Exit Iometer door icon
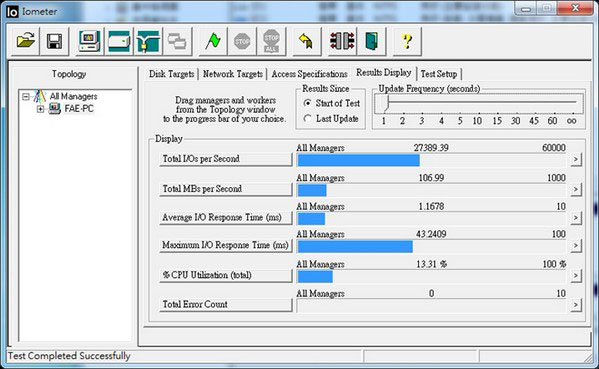The height and width of the screenshot is (369, 599). (372, 41)
